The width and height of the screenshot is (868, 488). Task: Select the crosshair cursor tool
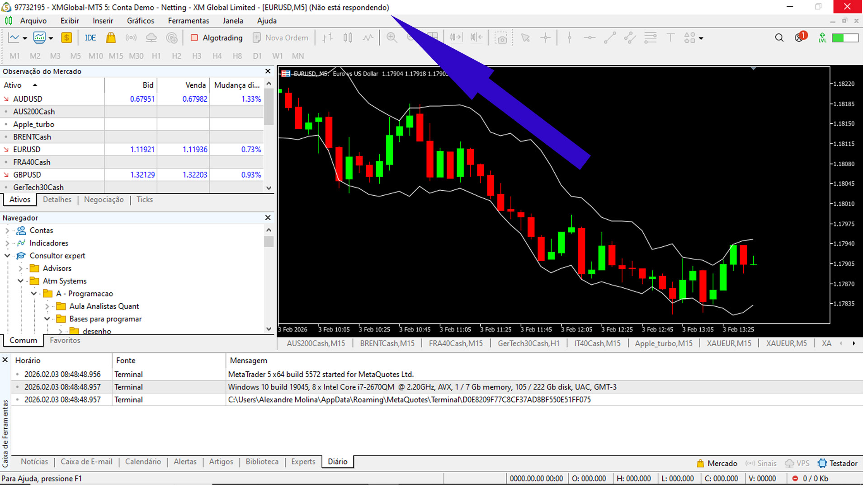point(546,38)
